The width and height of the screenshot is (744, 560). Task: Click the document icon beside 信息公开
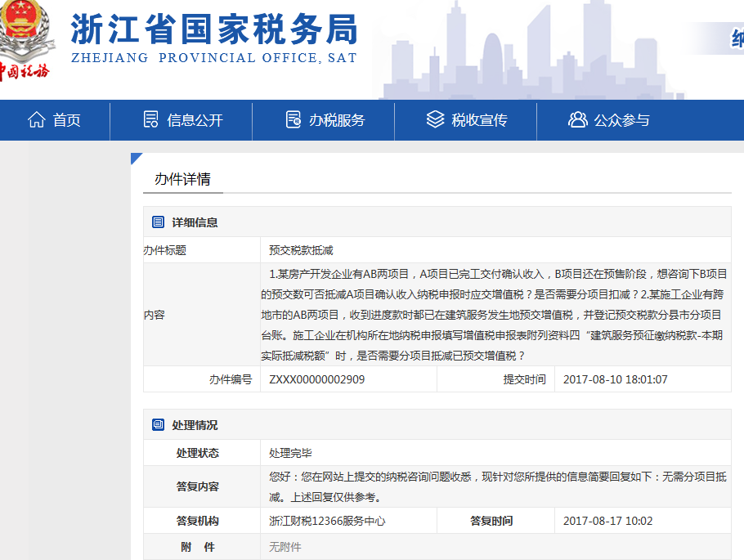click(150, 119)
